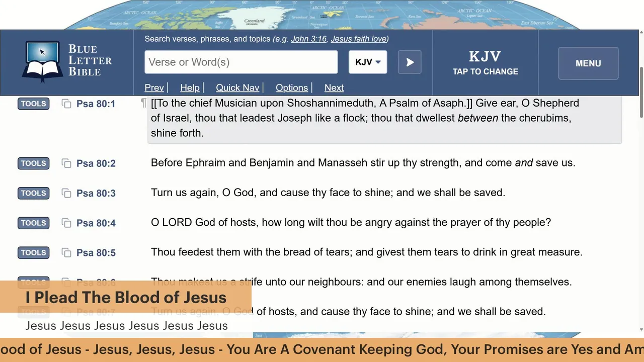The image size is (644, 362).
Task: Click verse text "Thou feedest them with the bread"
Action: coord(367,252)
